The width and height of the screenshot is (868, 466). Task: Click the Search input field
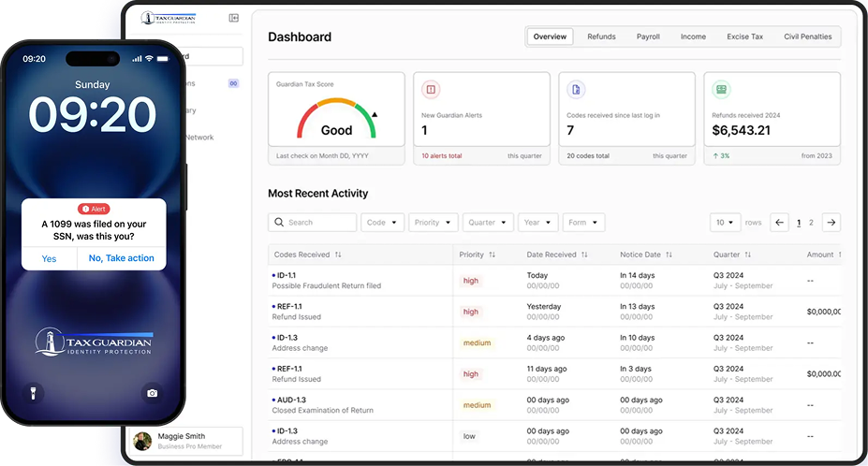click(313, 223)
